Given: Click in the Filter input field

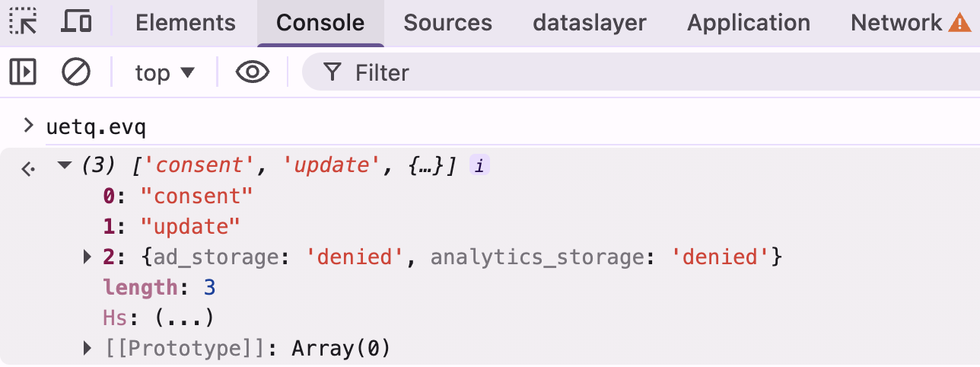Looking at the screenshot, I should 641,72.
